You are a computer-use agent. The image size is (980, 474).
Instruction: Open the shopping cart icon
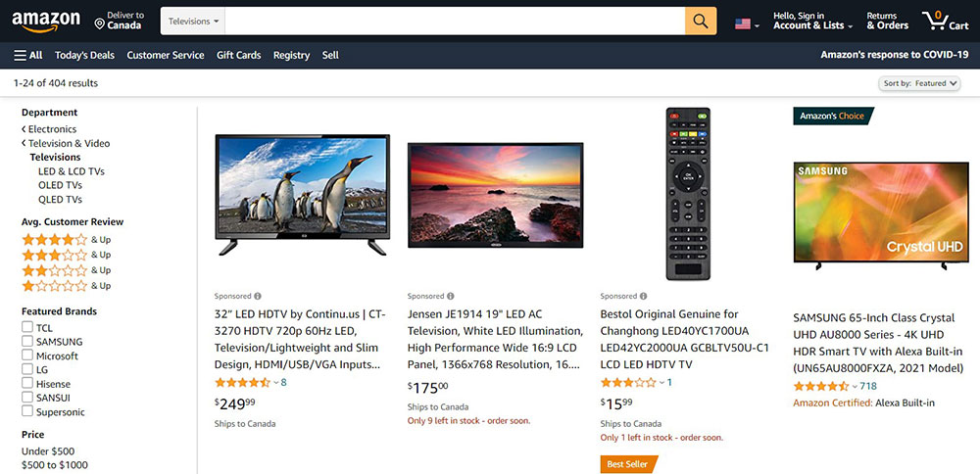point(945,21)
